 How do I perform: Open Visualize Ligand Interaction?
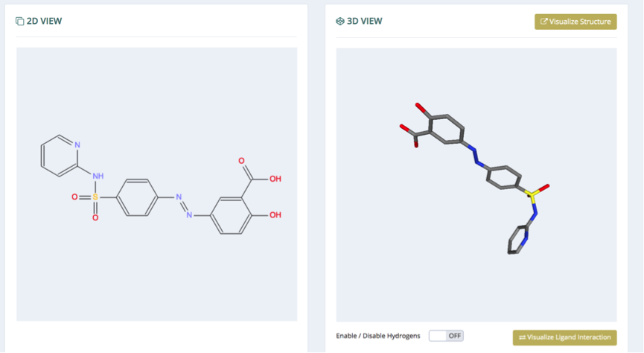(x=565, y=337)
